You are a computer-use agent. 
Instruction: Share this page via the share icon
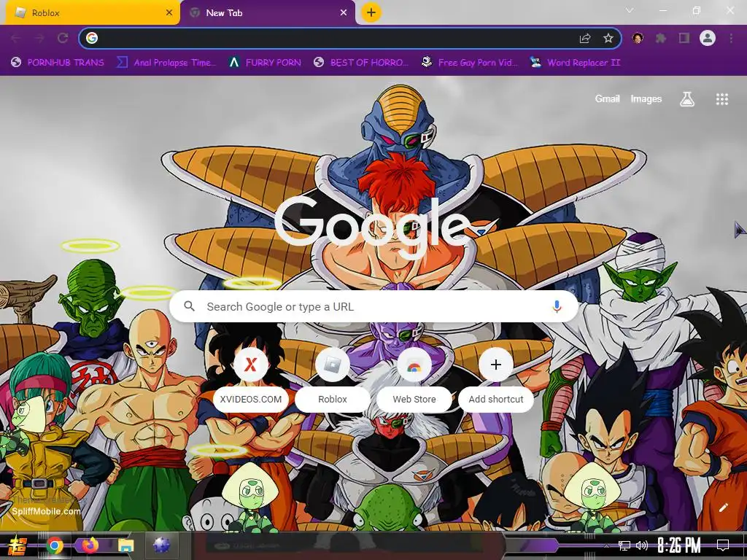pyautogui.click(x=585, y=38)
